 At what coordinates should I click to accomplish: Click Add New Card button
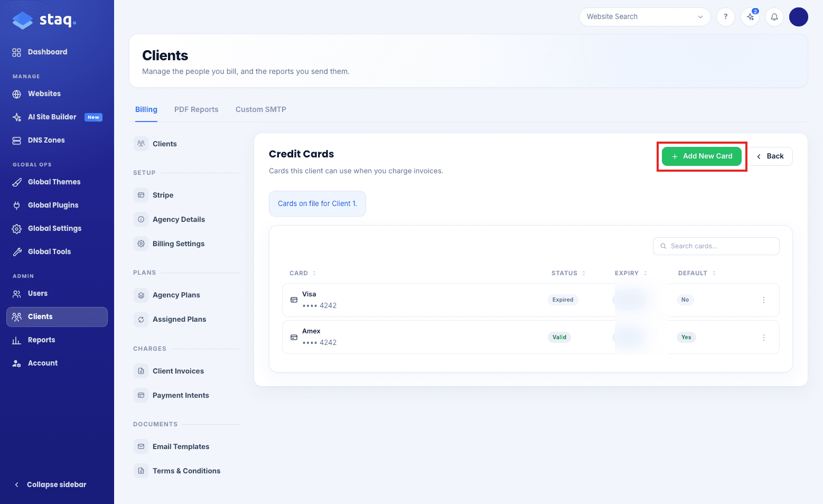tap(702, 156)
